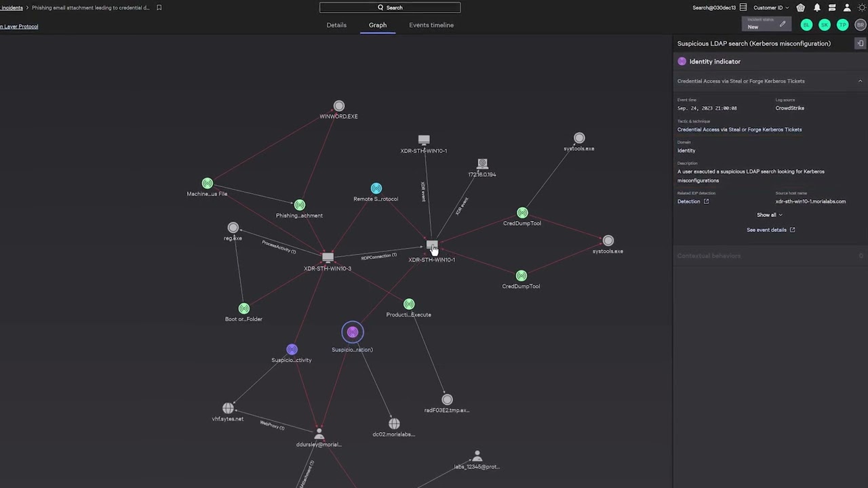
Task: Click the ProcessActivity (1) edge label
Action: tap(279, 247)
